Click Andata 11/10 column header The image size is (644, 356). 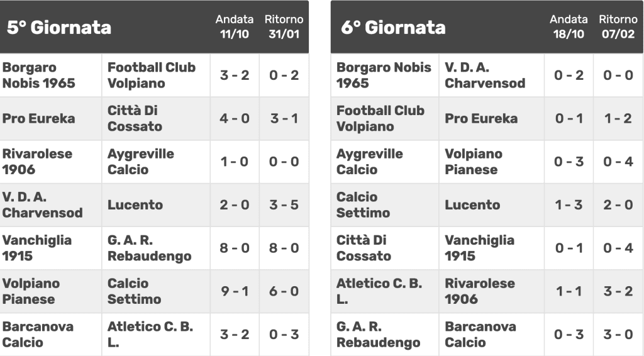(235, 26)
